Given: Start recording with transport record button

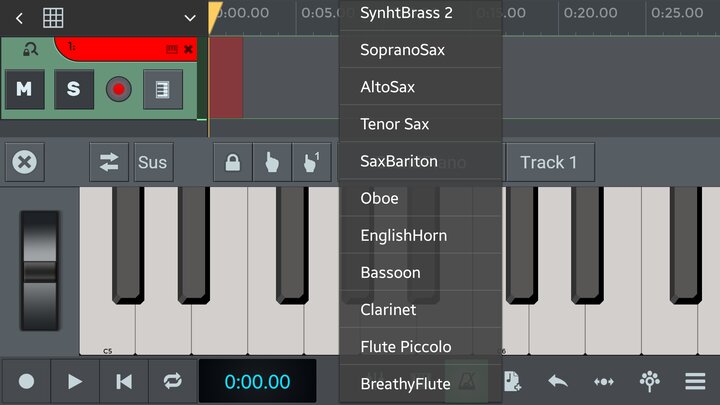Looking at the screenshot, I should (x=27, y=382).
